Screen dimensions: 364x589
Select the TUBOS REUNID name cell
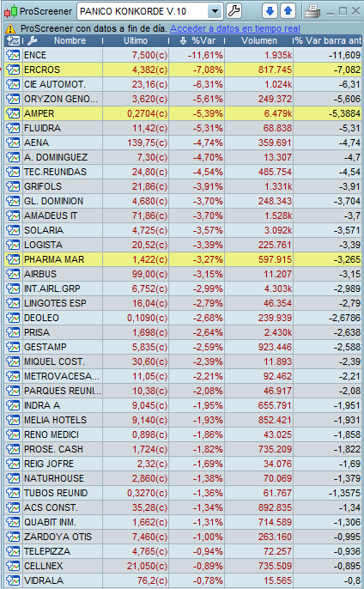pyautogui.click(x=63, y=493)
